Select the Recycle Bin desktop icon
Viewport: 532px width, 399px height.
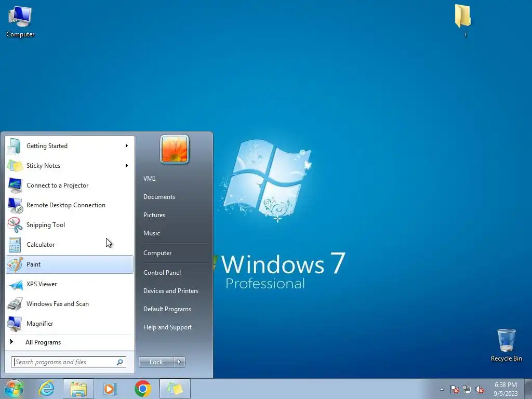pyautogui.click(x=506, y=345)
